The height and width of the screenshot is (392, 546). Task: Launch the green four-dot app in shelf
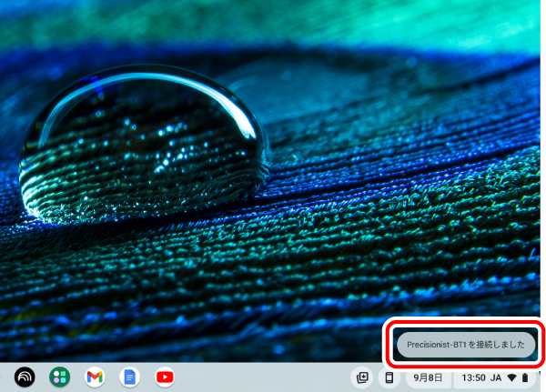pos(60,377)
